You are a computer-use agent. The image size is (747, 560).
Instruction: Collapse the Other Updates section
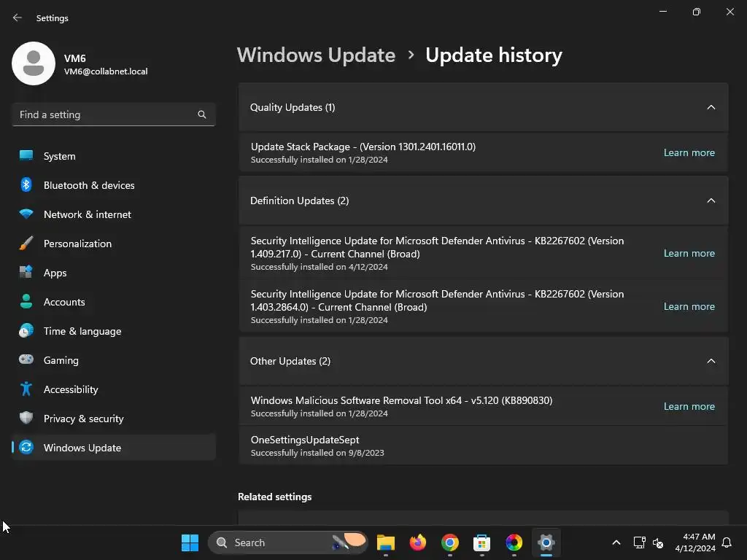[x=711, y=361]
